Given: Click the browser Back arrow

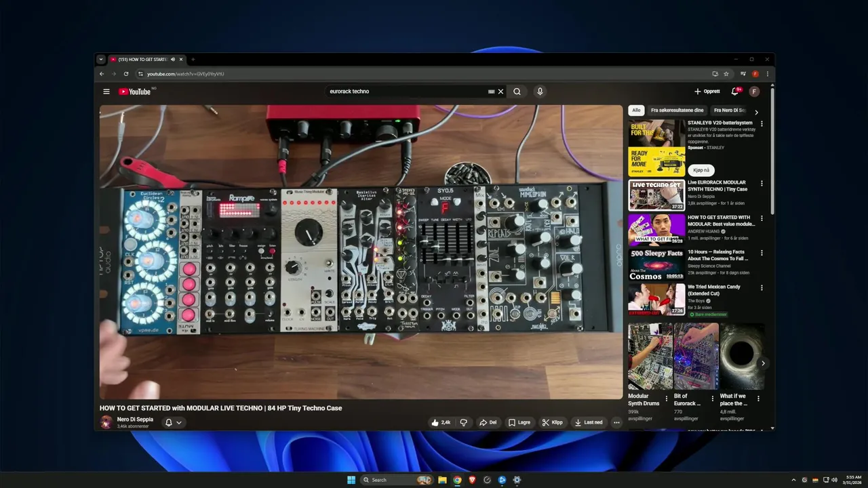Looking at the screenshot, I should [102, 74].
